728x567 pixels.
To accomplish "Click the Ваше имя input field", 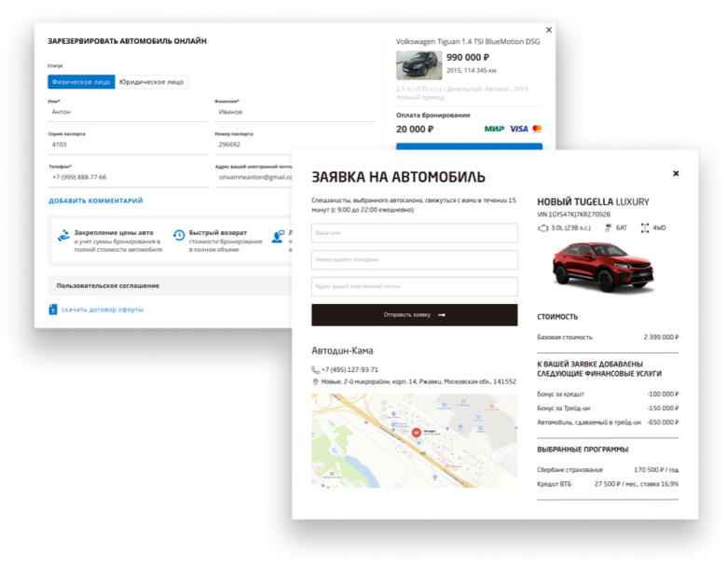I will click(x=414, y=233).
